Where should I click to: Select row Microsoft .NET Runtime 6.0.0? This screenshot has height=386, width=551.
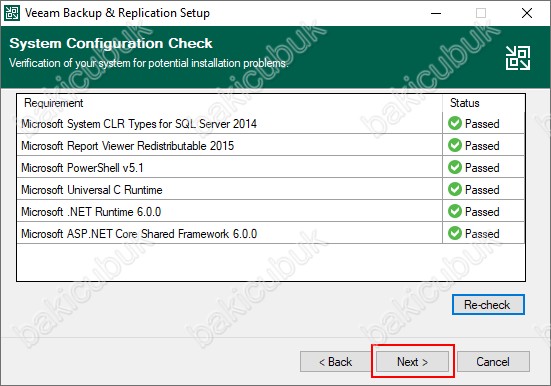click(271, 211)
